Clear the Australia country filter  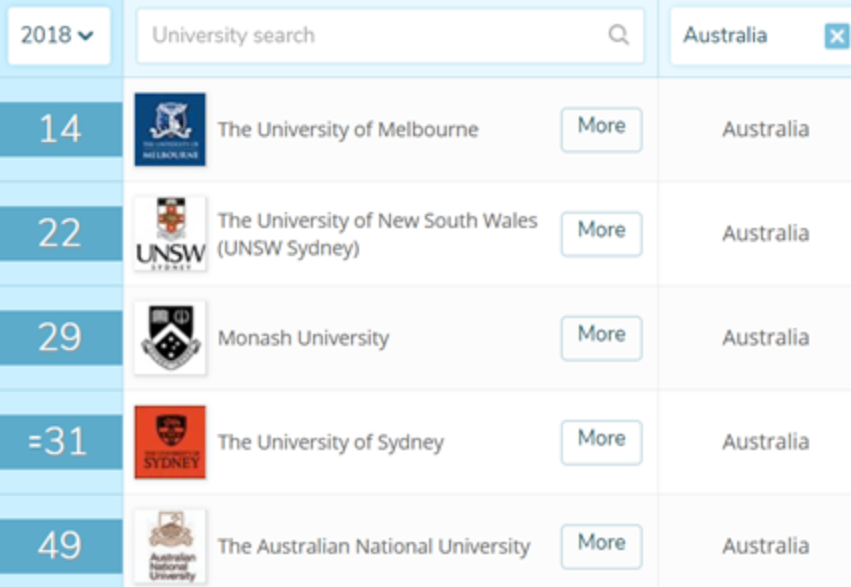pyautogui.click(x=836, y=37)
